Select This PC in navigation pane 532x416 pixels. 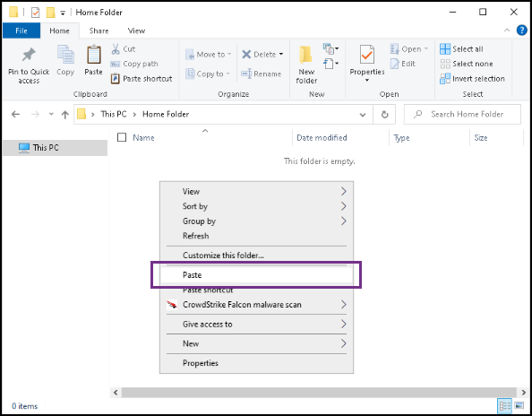pos(55,148)
